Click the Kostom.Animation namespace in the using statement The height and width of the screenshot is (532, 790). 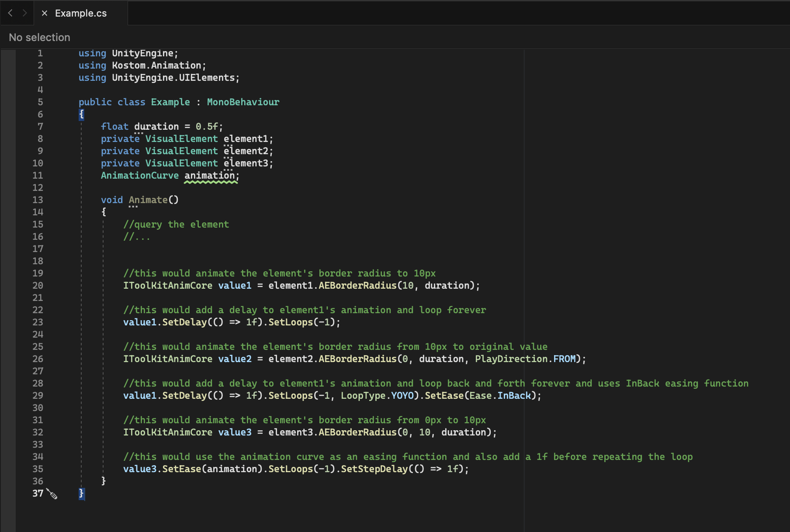pos(156,66)
